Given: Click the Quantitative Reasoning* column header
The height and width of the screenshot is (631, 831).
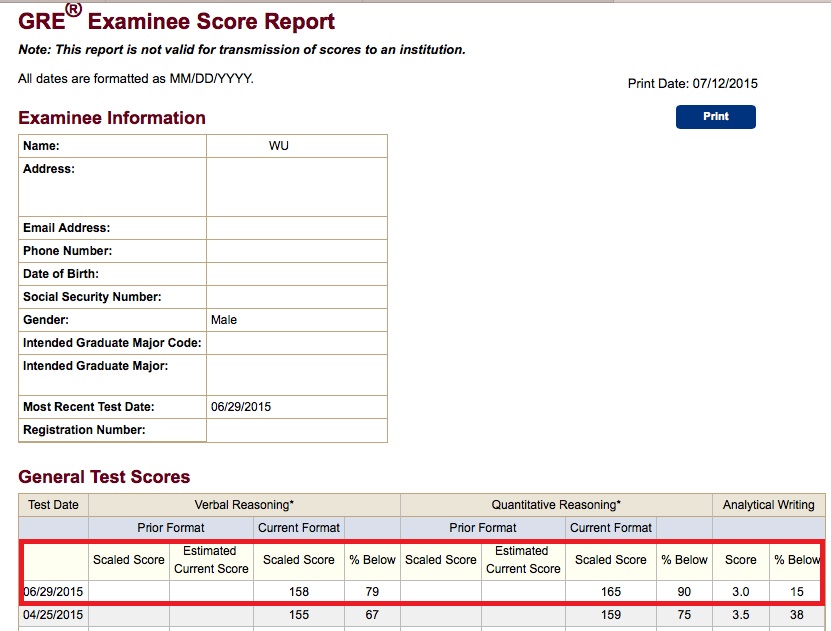Looking at the screenshot, I should pyautogui.click(x=556, y=505).
